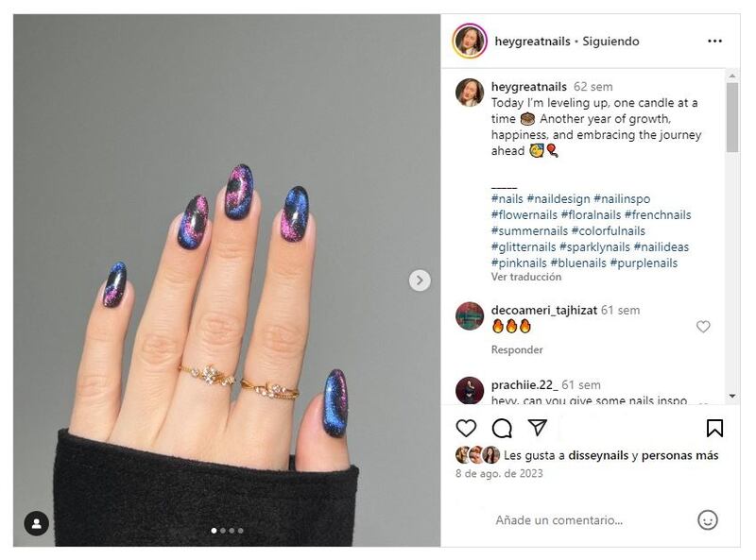Open the disseynails profile from likes
Screen dimensions: 756x560
pos(598,455)
